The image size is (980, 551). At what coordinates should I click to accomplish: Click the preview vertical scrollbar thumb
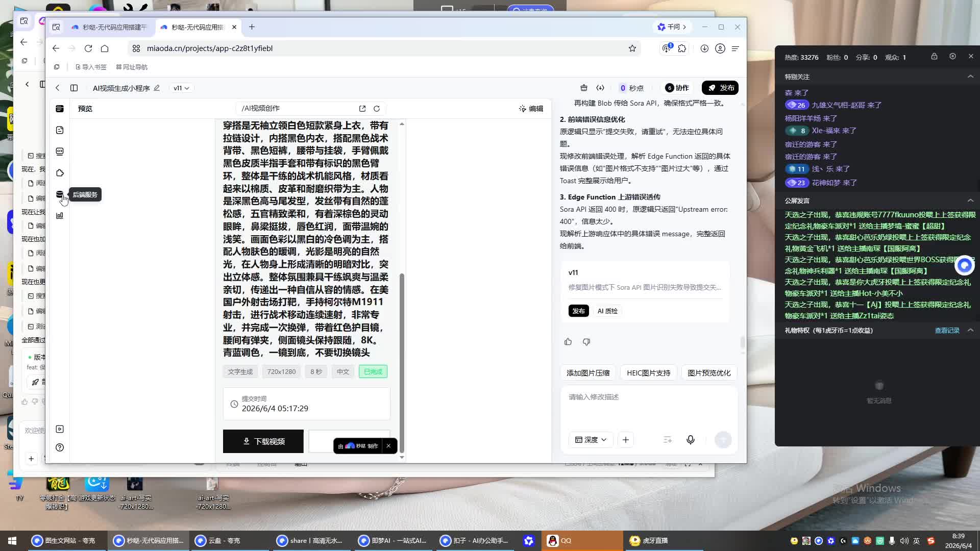pyautogui.click(x=402, y=363)
